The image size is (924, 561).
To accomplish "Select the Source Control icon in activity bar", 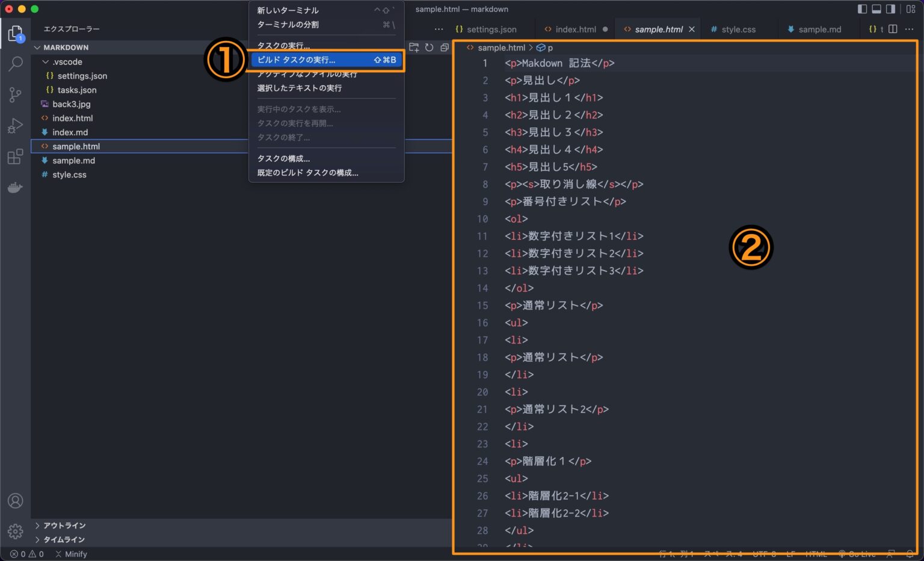I will [x=15, y=94].
